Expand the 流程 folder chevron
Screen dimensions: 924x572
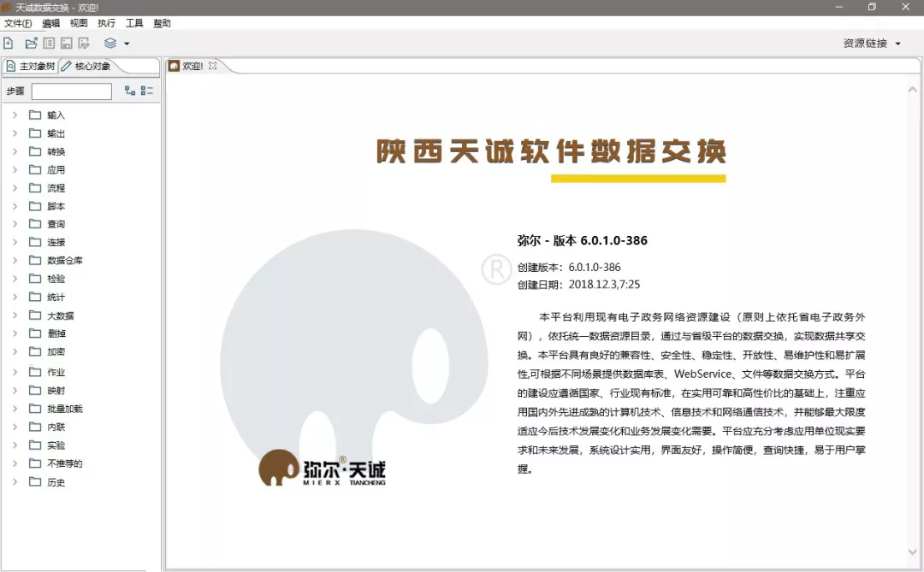(15, 188)
